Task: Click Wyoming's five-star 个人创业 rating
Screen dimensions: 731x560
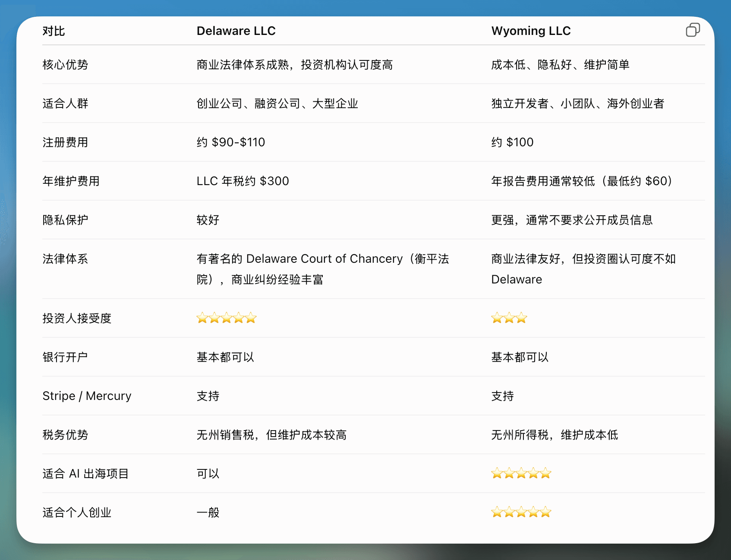Action: [x=521, y=513]
